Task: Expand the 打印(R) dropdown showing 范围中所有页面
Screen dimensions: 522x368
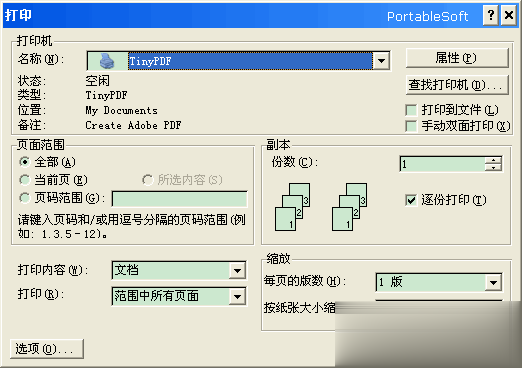Action: [237, 296]
